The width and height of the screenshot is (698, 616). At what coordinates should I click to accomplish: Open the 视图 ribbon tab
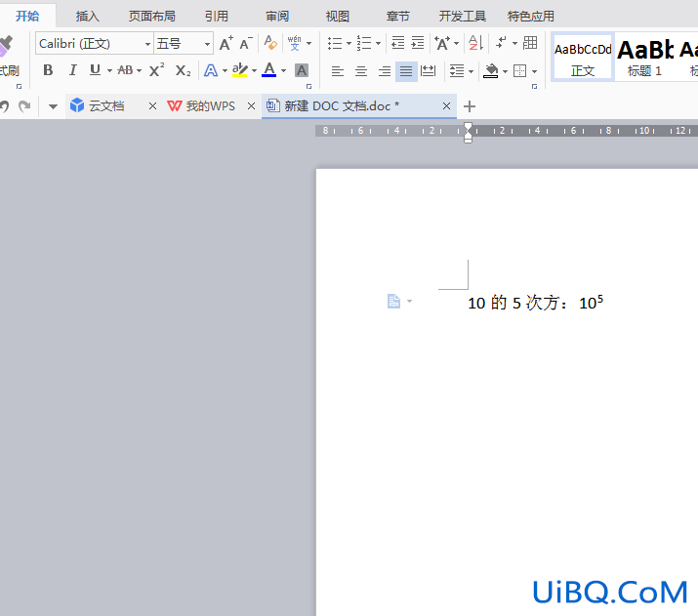338,17
